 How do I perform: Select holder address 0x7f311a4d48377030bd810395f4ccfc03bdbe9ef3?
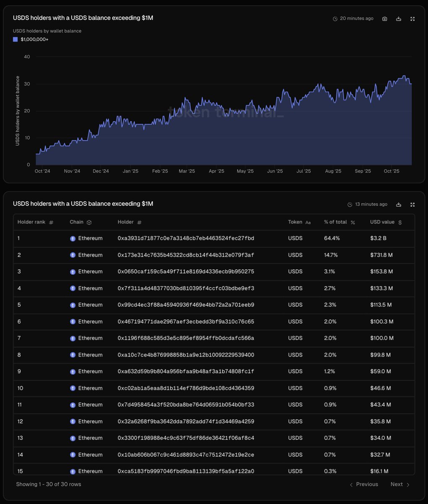click(186, 288)
